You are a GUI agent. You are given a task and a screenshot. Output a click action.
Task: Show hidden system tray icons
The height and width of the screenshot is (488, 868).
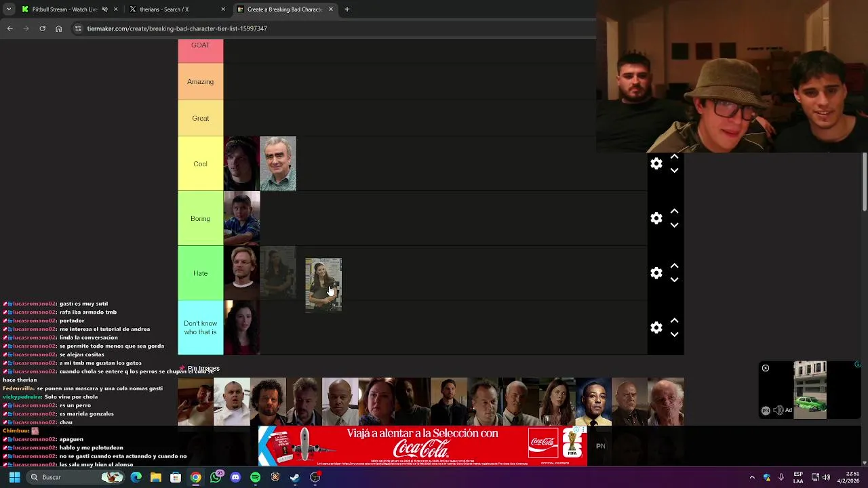(x=752, y=477)
